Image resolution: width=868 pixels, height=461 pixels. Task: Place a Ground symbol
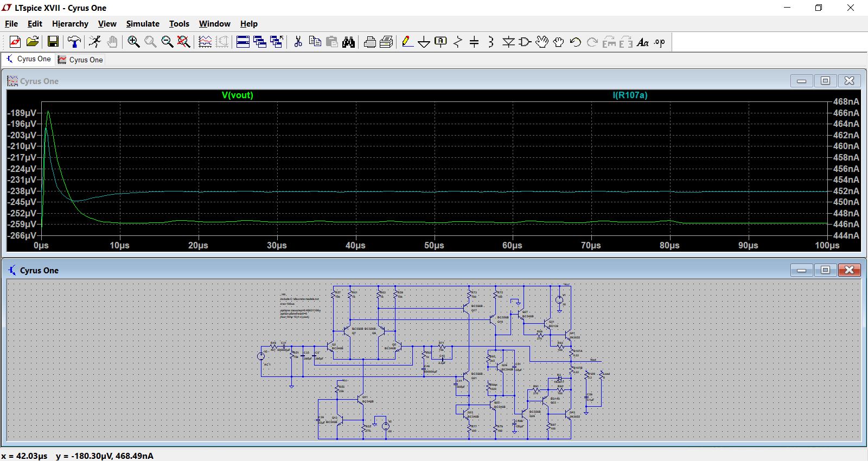424,42
